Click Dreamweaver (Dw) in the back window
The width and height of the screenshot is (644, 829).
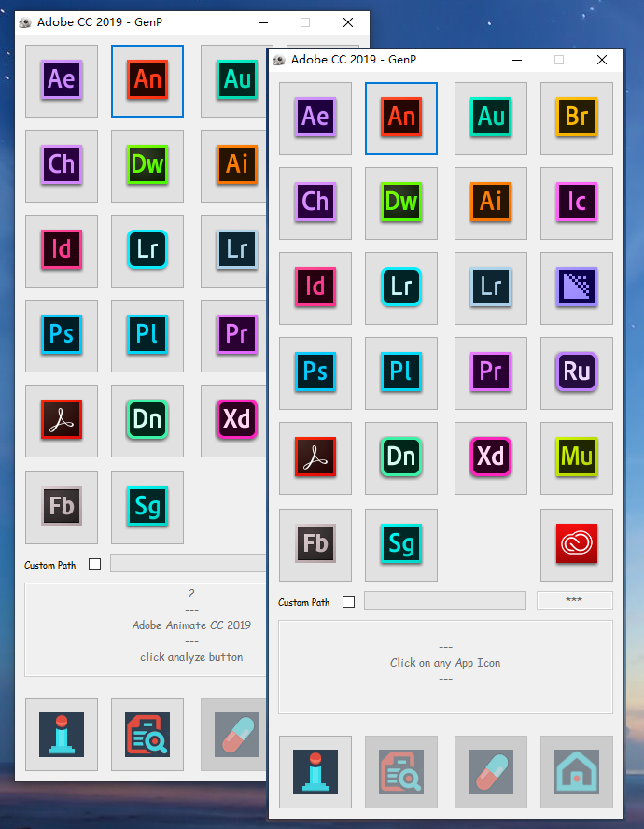[x=147, y=165]
